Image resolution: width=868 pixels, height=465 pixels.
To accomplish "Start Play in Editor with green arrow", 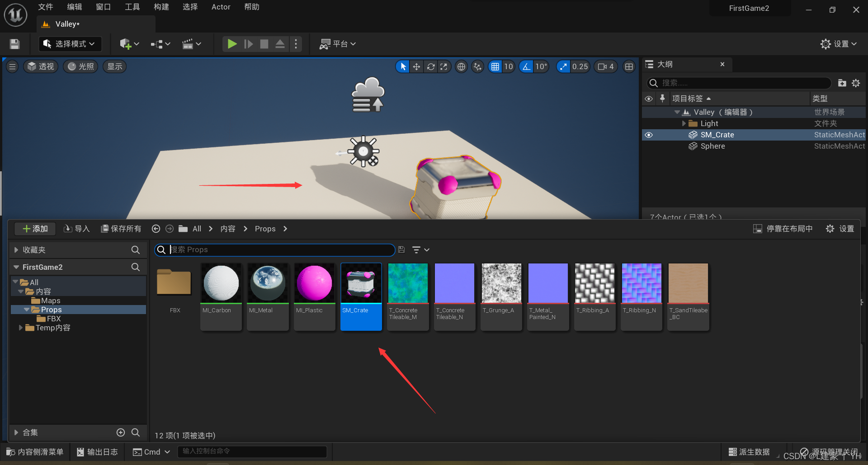I will click(x=232, y=44).
